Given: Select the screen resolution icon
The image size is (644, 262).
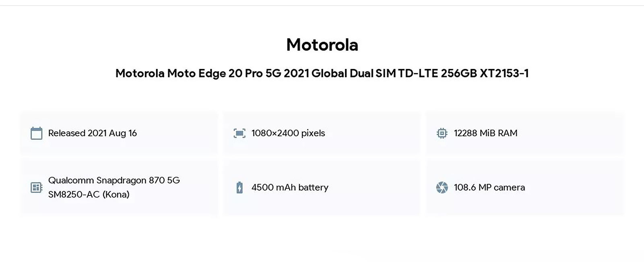Looking at the screenshot, I should click(239, 133).
